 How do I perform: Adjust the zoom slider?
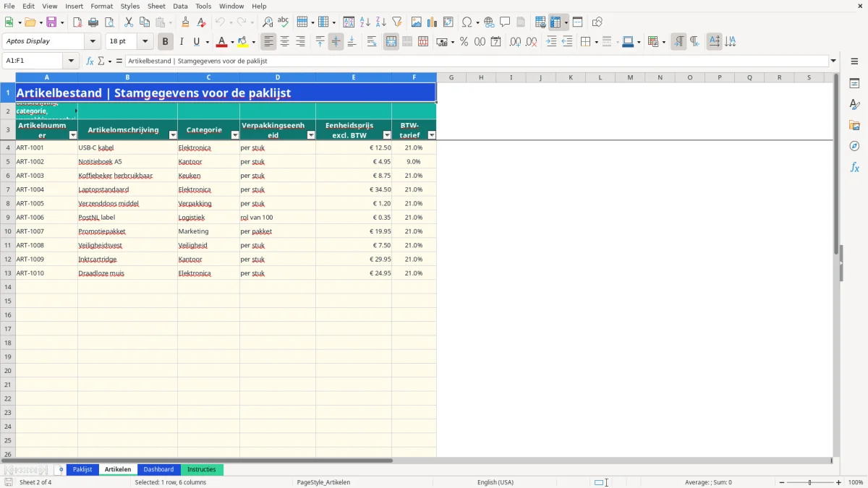coord(810,482)
